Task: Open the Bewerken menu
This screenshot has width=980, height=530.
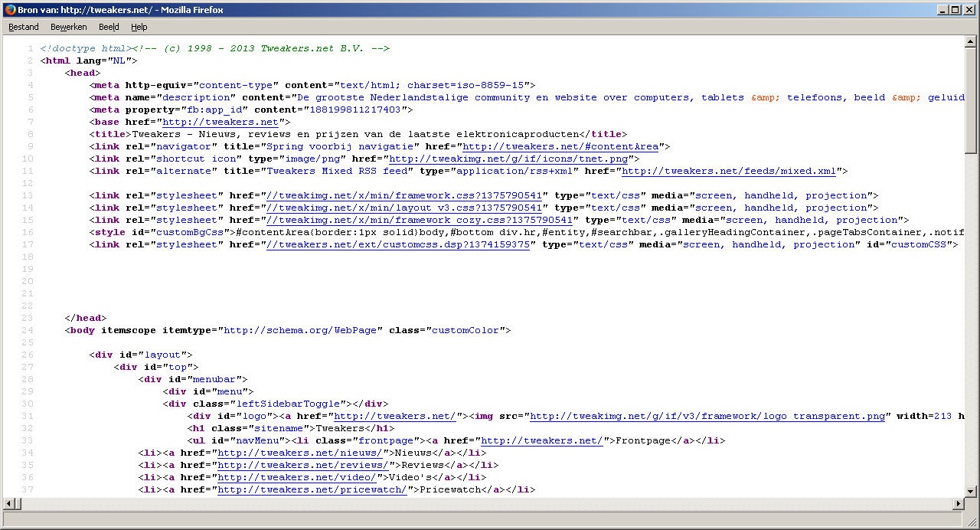Action: [x=69, y=27]
